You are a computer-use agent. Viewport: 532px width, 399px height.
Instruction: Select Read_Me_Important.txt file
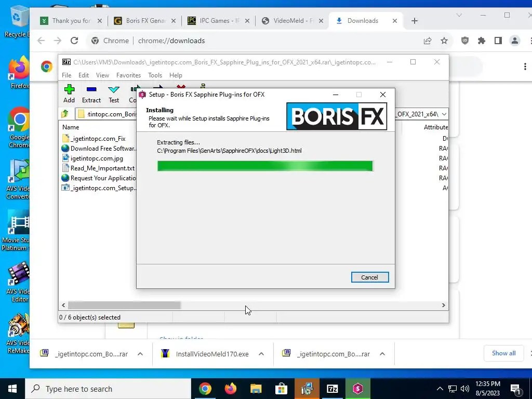coord(98,168)
